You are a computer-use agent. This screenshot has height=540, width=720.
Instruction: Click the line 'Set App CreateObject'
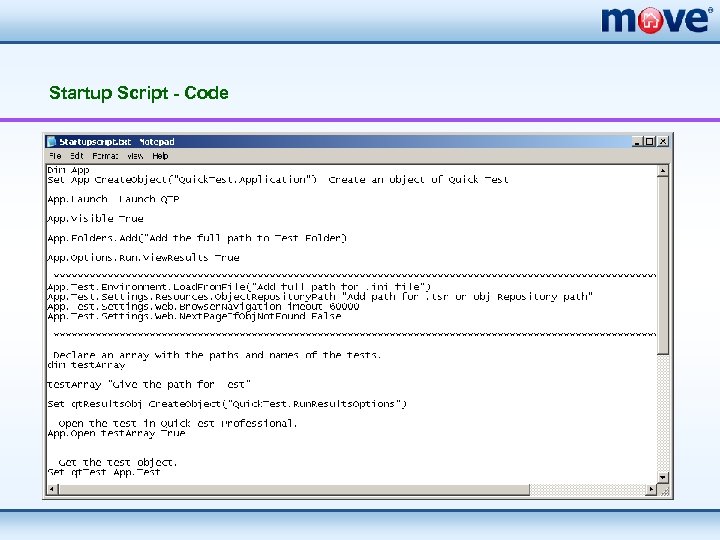(x=278, y=180)
